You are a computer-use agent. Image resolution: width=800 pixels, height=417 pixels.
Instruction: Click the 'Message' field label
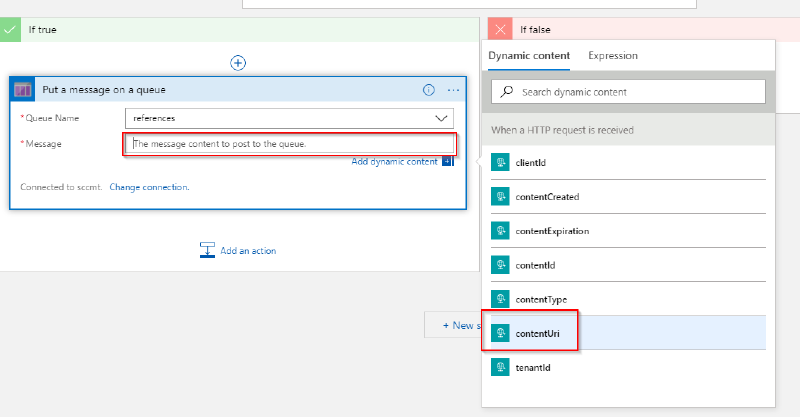43,144
